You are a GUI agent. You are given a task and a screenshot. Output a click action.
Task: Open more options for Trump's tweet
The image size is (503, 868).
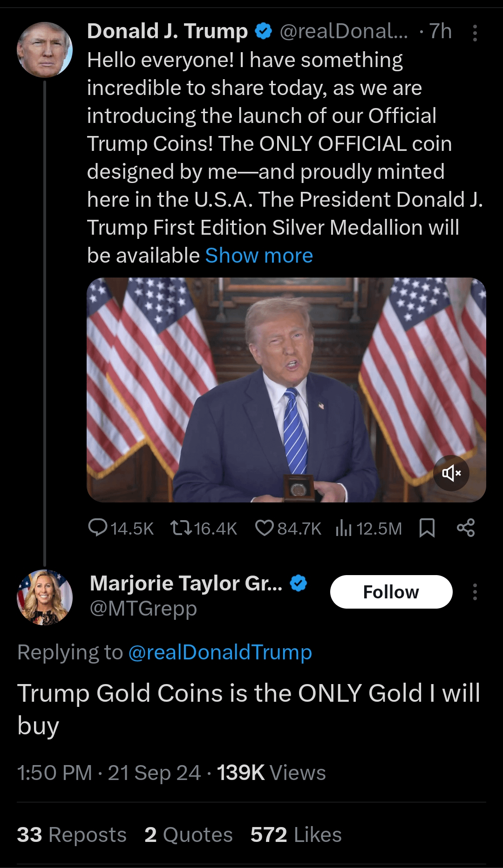(x=475, y=33)
